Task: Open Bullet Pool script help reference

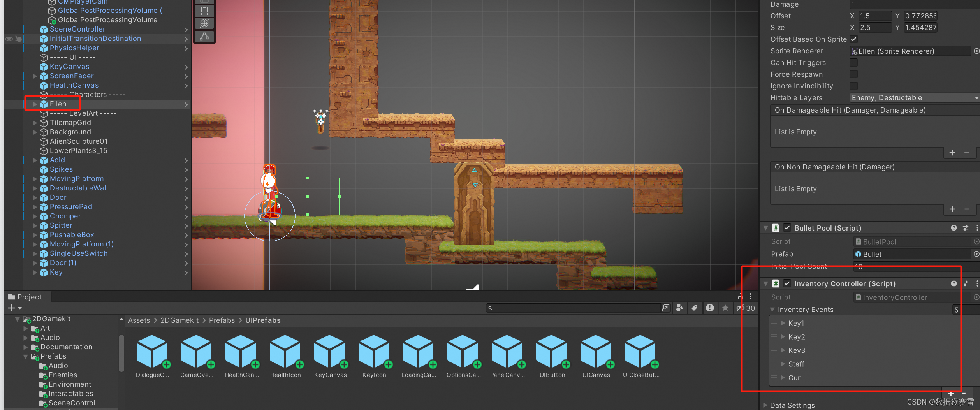Action: [954, 228]
